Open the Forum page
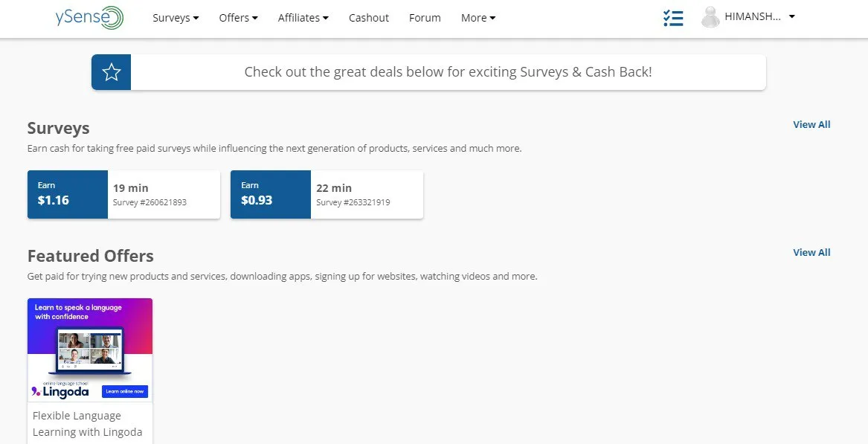The image size is (868, 444). coord(425,18)
